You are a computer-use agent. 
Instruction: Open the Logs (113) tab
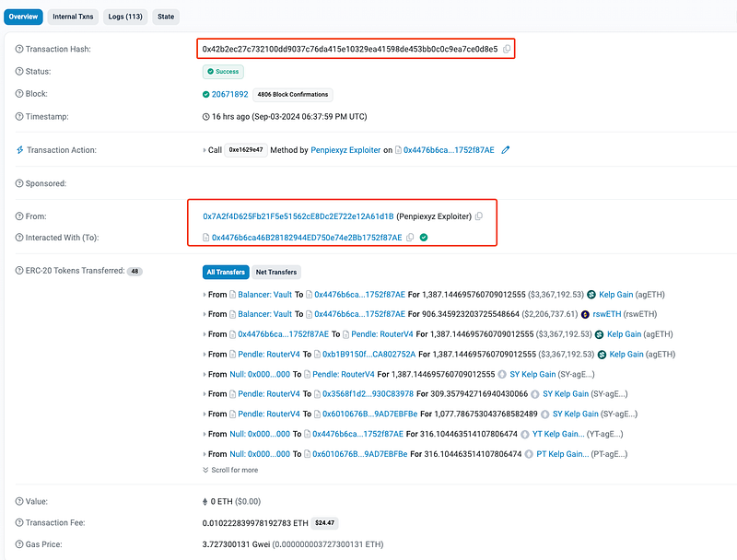(x=125, y=17)
